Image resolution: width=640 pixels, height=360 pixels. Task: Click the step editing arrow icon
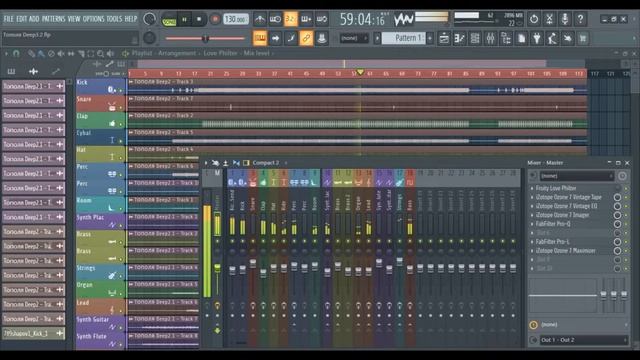[x=276, y=38]
